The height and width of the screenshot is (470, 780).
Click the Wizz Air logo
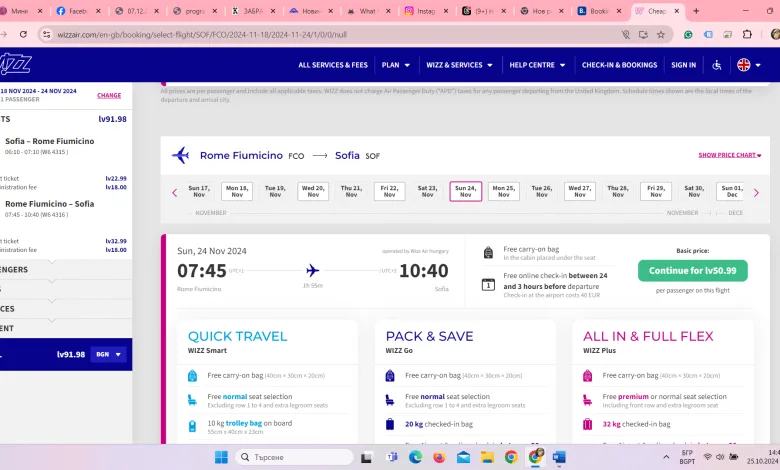(x=15, y=64)
